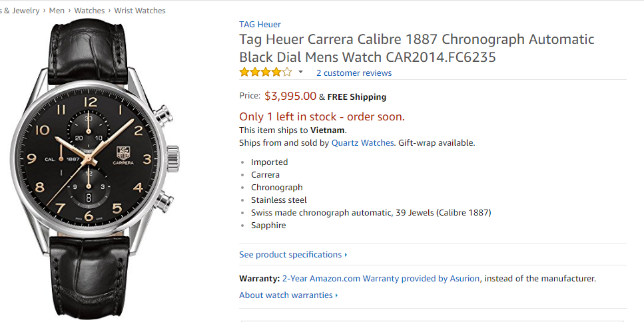Click the Warranty label

pos(259,279)
